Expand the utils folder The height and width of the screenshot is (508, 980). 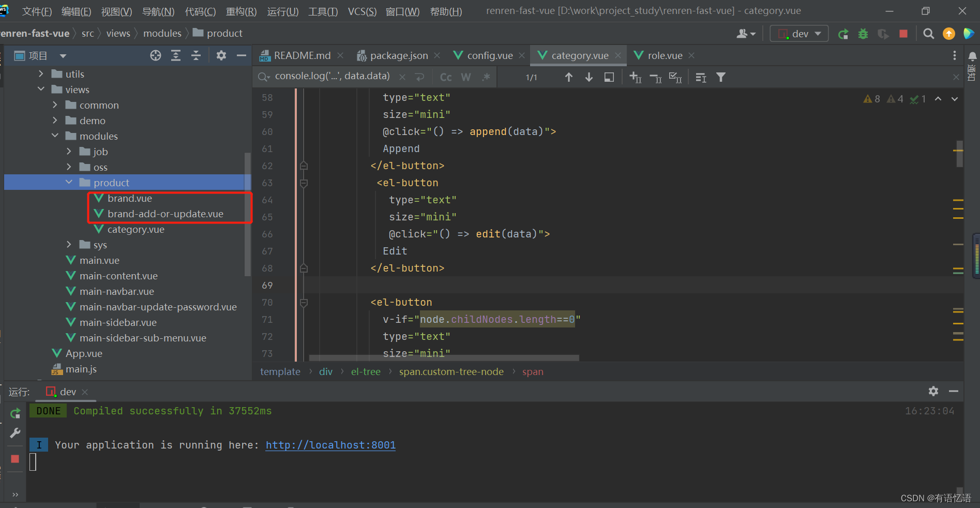pyautogui.click(x=41, y=74)
